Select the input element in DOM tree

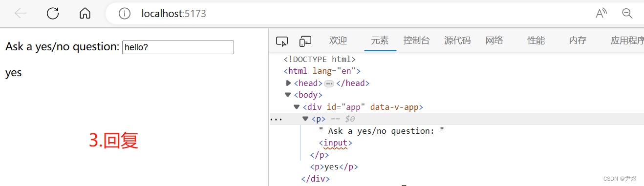[335, 143]
